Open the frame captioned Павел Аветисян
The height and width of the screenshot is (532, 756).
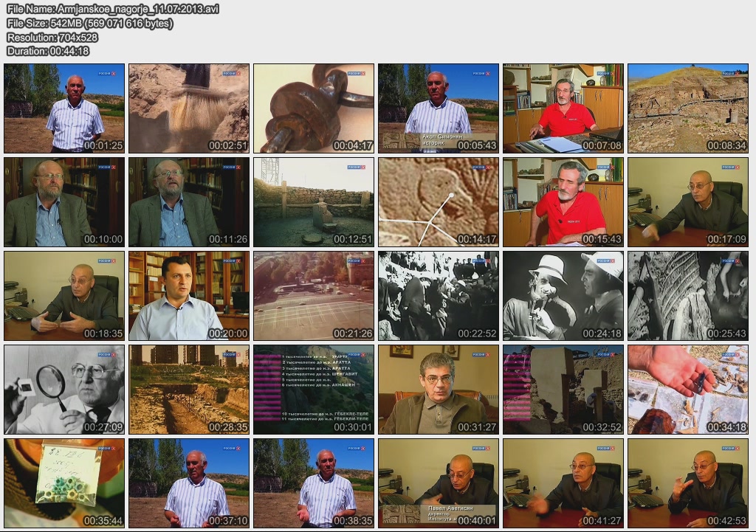pyautogui.click(x=439, y=483)
